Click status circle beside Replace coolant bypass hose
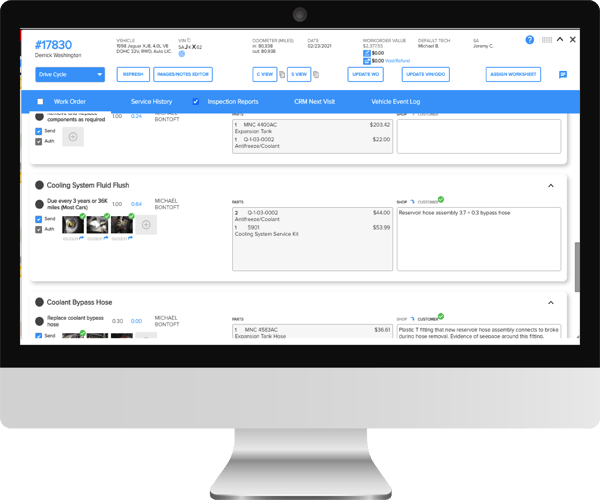 coord(39,321)
